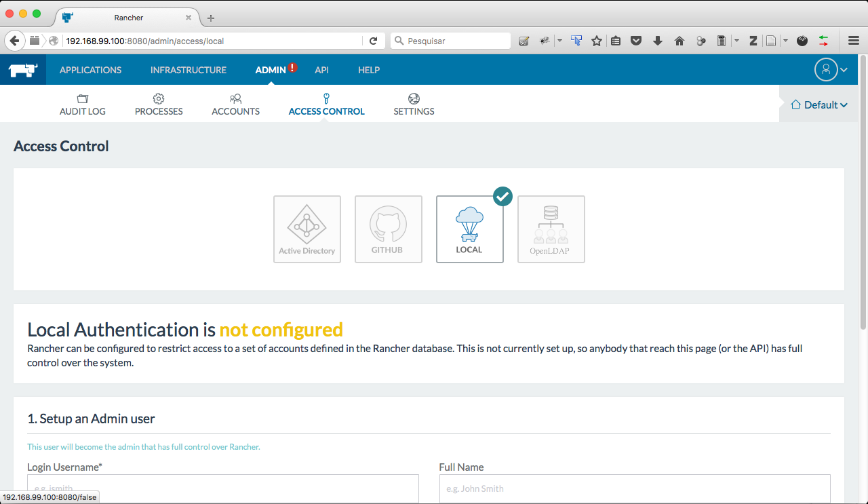868x504 pixels.
Task: Bookmark this page with the star
Action: click(597, 41)
